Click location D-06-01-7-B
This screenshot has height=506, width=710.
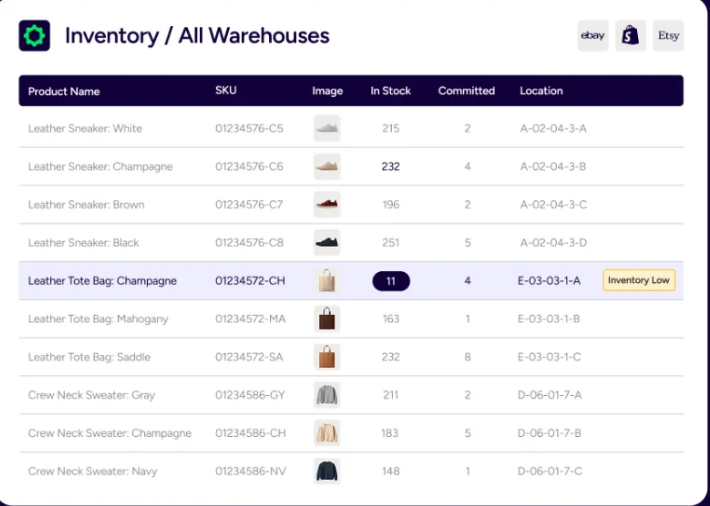[x=550, y=433]
